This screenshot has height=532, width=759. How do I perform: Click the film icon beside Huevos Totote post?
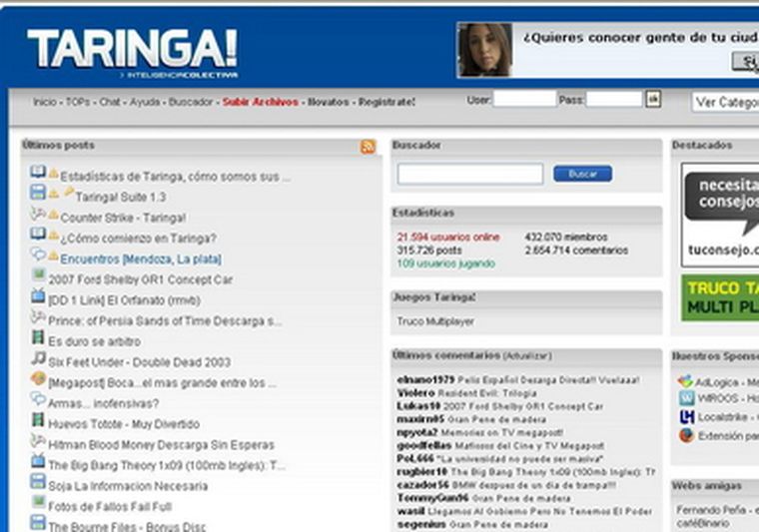(38, 419)
